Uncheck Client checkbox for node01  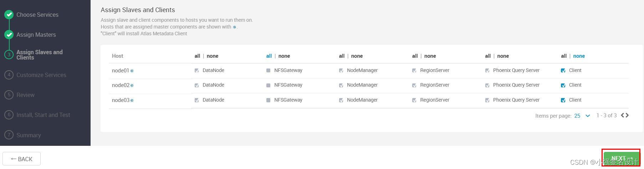pyautogui.click(x=563, y=71)
